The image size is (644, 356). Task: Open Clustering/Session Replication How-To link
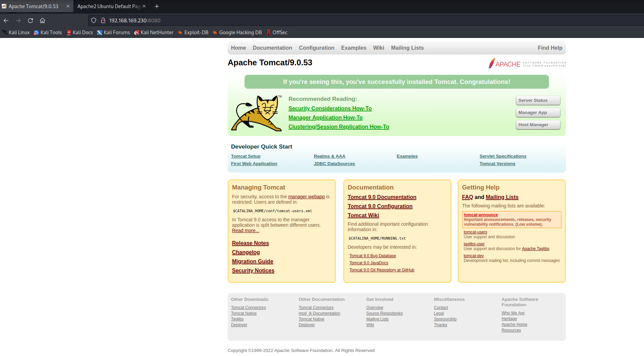pyautogui.click(x=339, y=127)
